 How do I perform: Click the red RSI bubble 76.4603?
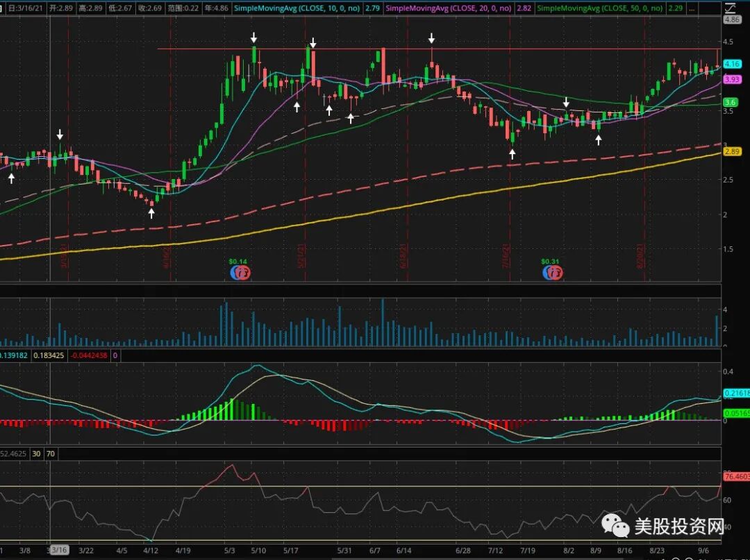click(x=737, y=477)
